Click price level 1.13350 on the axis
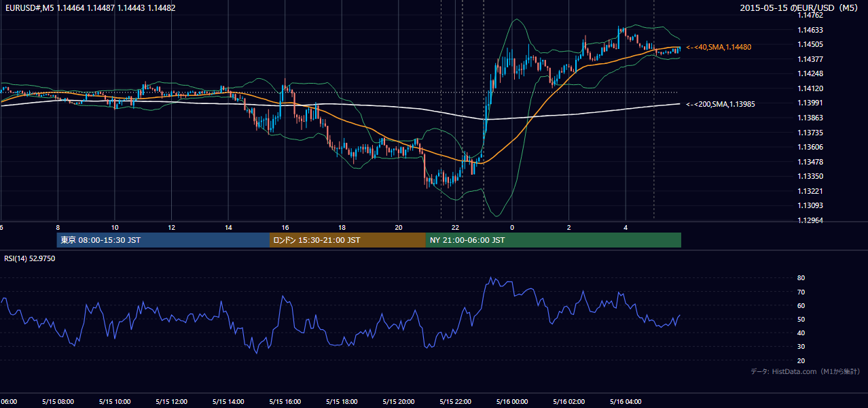 tap(810, 176)
